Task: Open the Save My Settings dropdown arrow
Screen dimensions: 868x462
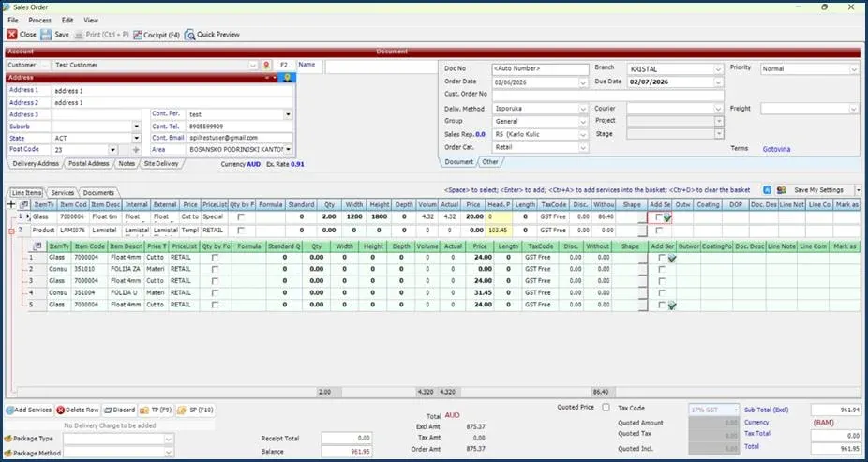Action: (858, 190)
